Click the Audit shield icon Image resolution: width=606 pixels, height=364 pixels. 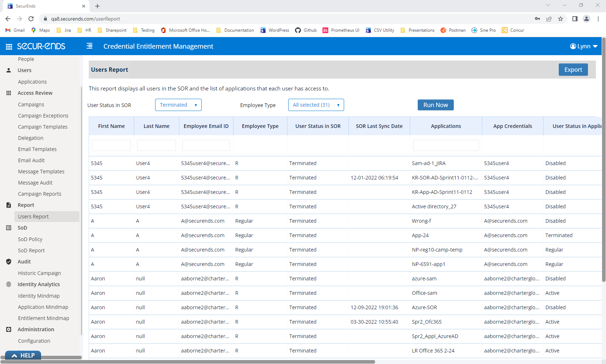pos(8,262)
